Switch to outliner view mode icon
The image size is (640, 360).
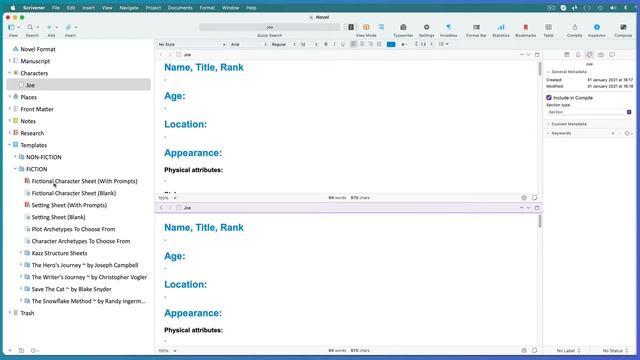381,27
